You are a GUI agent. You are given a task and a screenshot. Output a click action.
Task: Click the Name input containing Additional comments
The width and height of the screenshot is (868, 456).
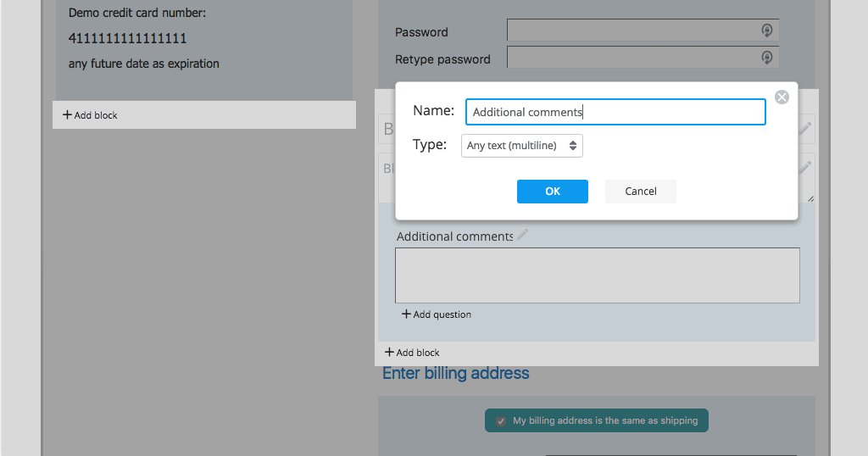pyautogui.click(x=615, y=112)
